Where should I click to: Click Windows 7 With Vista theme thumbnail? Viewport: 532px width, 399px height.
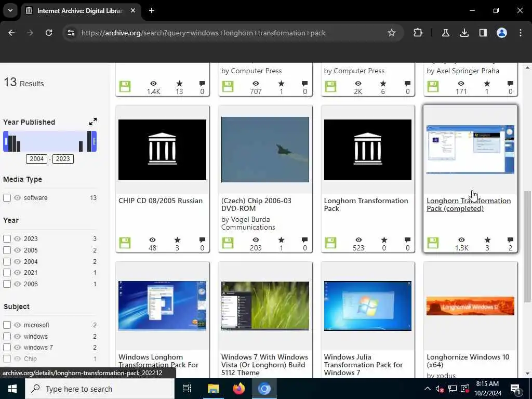265,305
